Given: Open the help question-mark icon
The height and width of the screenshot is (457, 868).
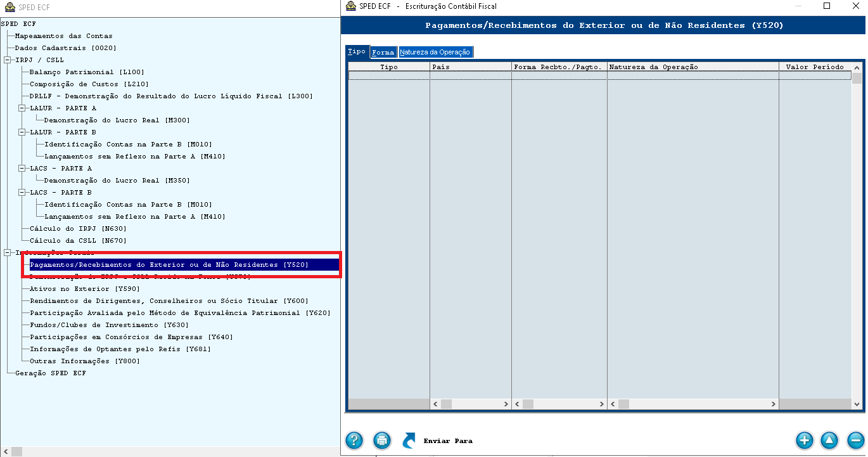Looking at the screenshot, I should (x=354, y=441).
